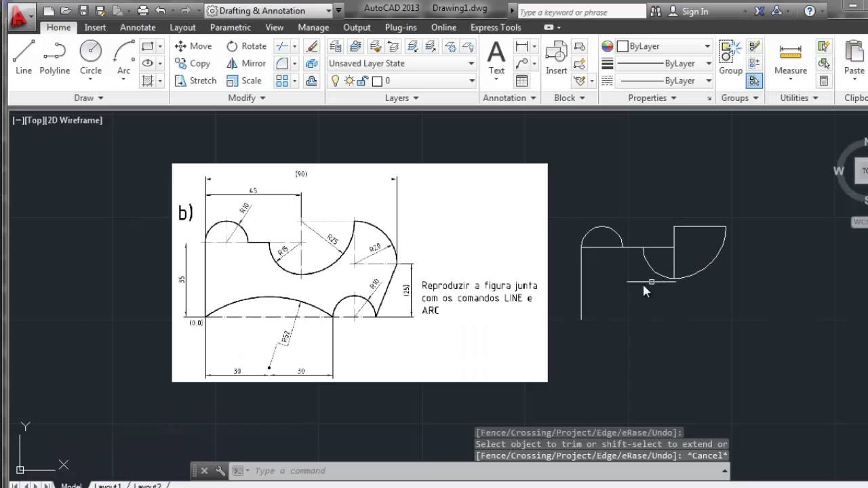Image resolution: width=868 pixels, height=488 pixels.
Task: Click the layer 0 color square
Action: tap(377, 81)
